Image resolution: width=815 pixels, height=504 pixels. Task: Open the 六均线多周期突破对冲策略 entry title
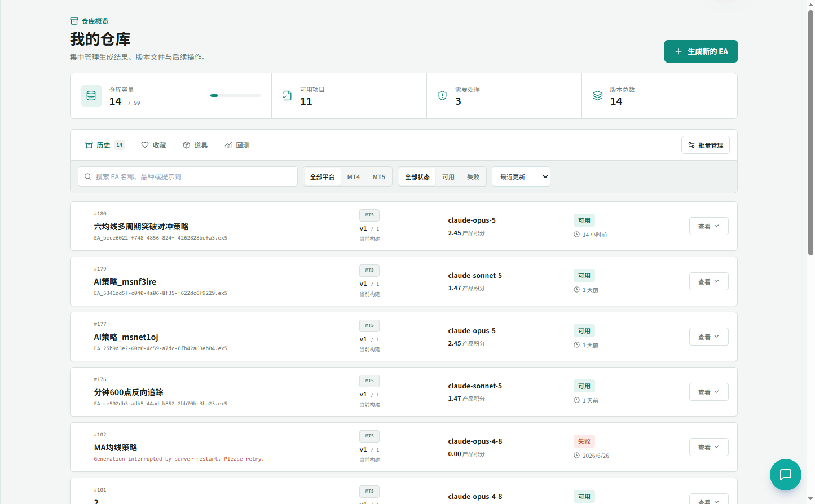click(x=141, y=227)
